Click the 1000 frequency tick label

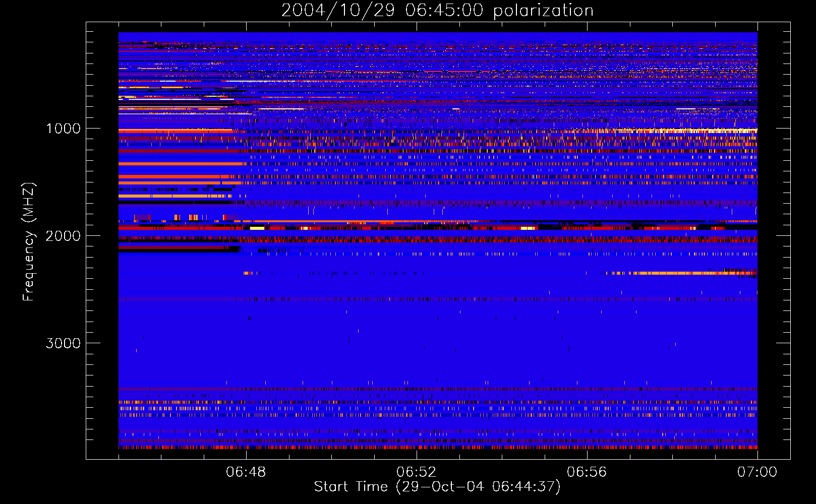pos(64,129)
